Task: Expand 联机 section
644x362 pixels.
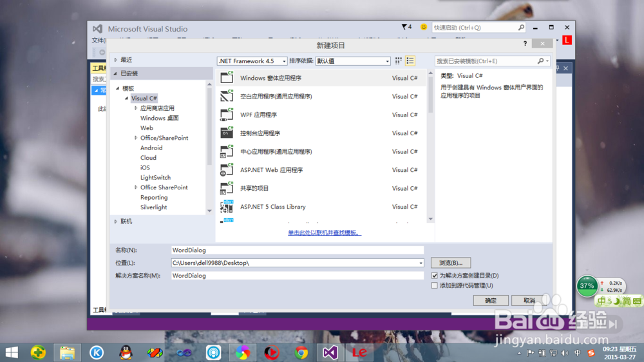Action: tap(116, 222)
